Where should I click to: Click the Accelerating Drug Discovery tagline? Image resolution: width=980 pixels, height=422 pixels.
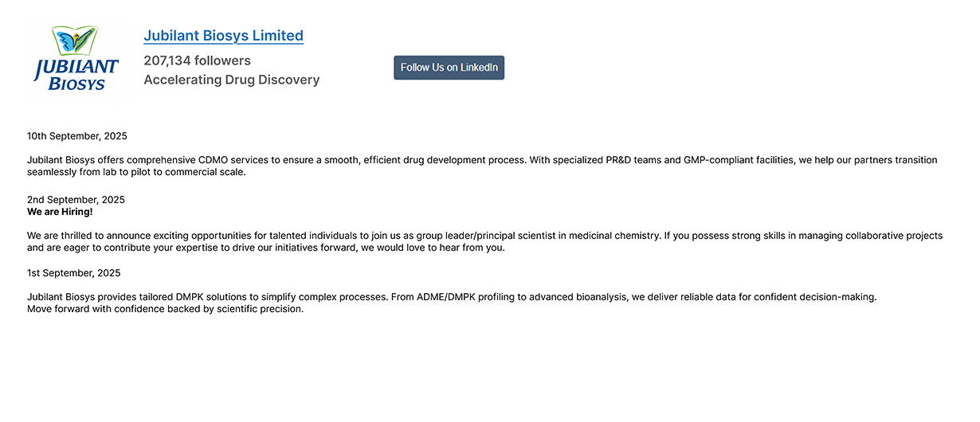click(232, 80)
